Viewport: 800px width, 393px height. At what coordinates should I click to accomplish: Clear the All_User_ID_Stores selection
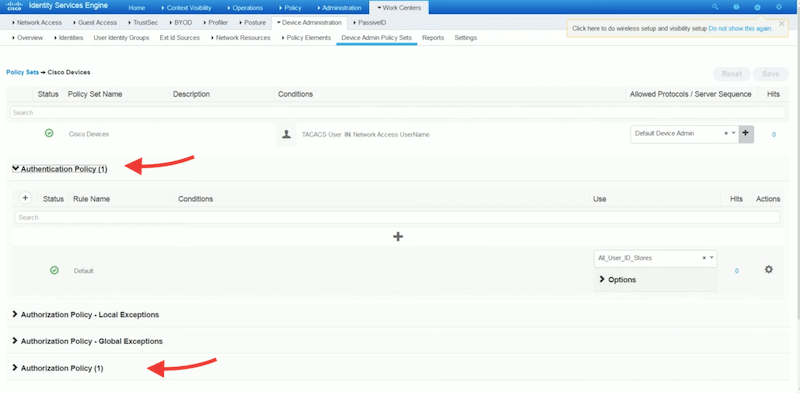[704, 258]
